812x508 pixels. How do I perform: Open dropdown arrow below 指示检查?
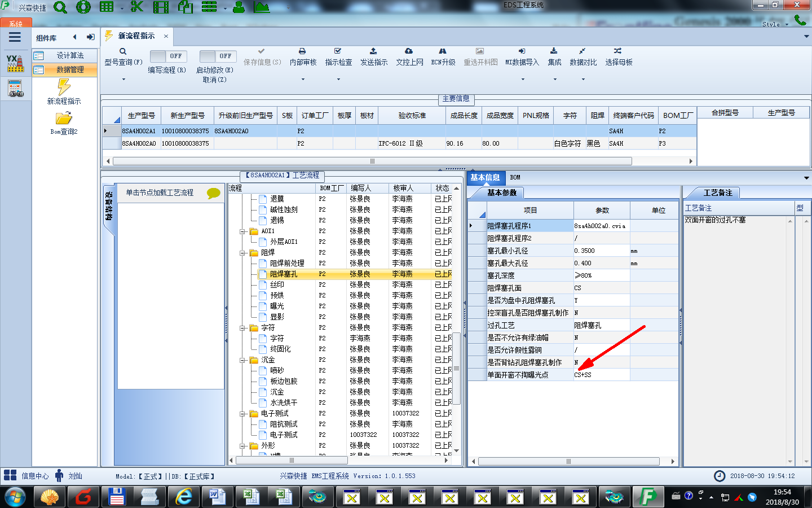pos(338,79)
